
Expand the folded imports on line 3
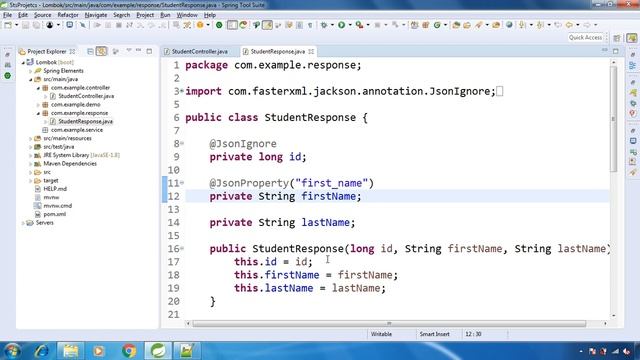(182, 91)
